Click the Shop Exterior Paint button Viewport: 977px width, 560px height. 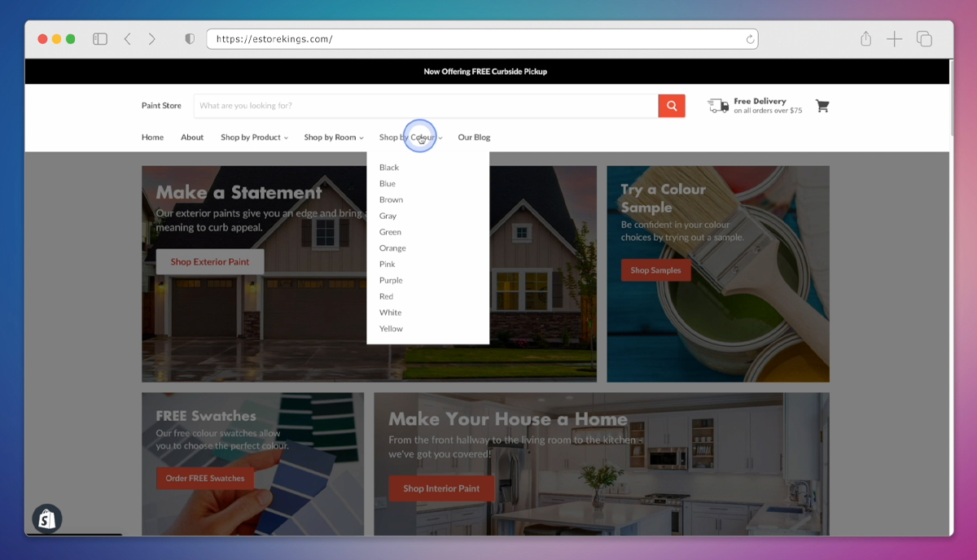pos(209,260)
